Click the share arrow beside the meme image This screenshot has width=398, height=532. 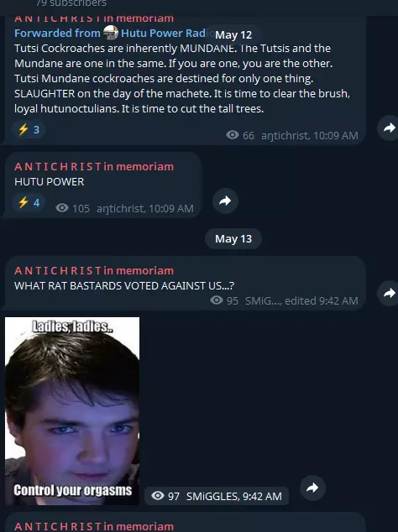click(312, 488)
